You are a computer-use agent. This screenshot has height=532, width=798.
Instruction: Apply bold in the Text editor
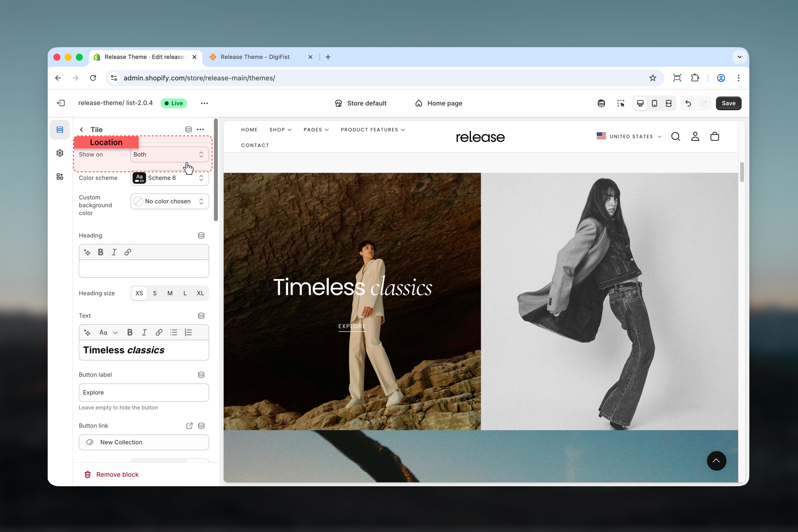tap(130, 332)
